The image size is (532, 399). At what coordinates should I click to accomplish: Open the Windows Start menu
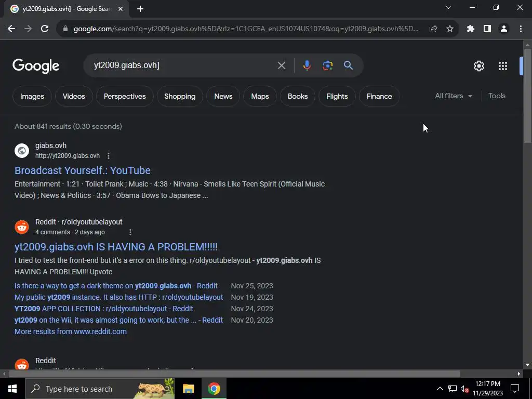(12, 389)
